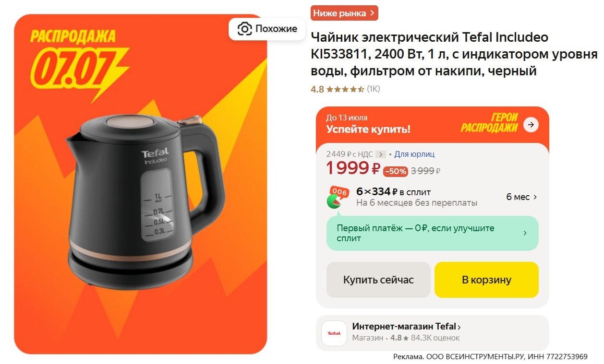
Task: Add kettle to cart with В корзину
Action: click(486, 280)
